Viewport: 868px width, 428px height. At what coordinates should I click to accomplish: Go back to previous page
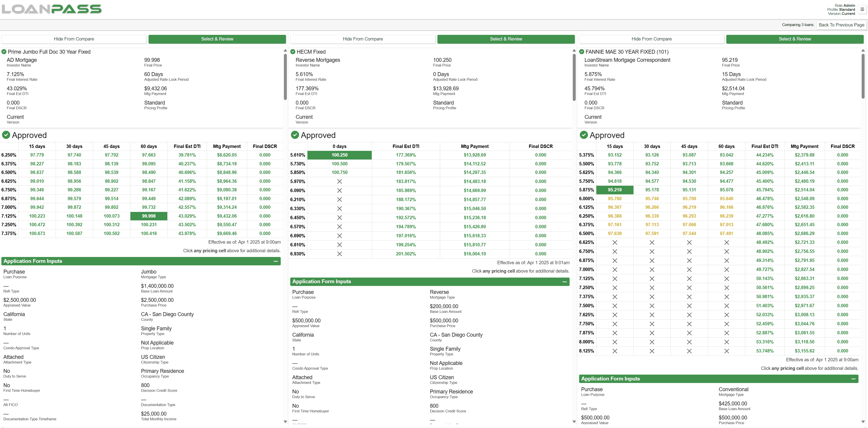tap(841, 25)
